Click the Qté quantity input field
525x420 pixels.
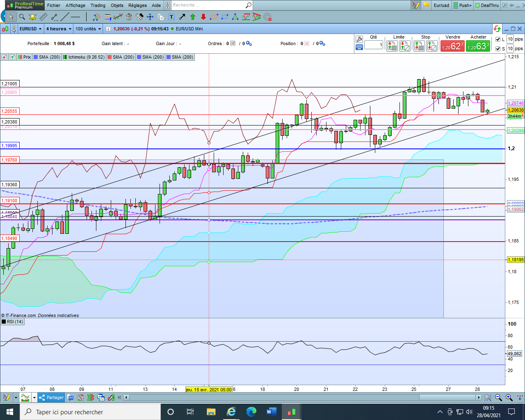(373, 45)
